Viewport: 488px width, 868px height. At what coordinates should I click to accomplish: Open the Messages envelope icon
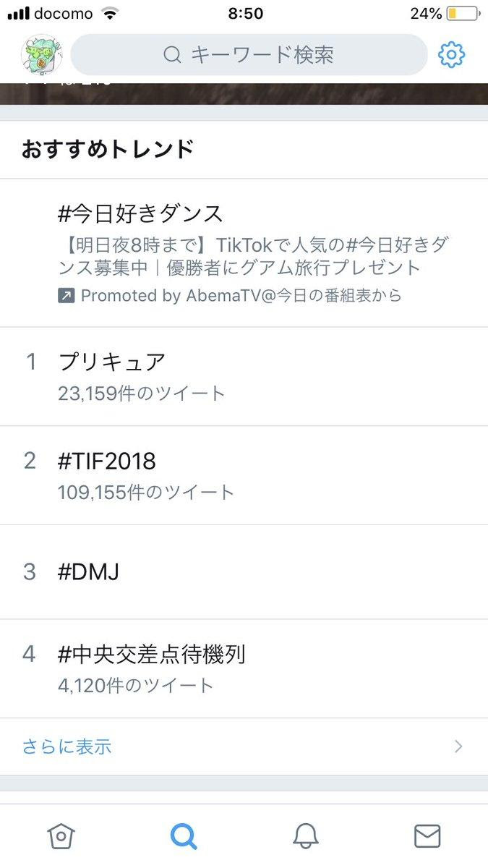(427, 836)
